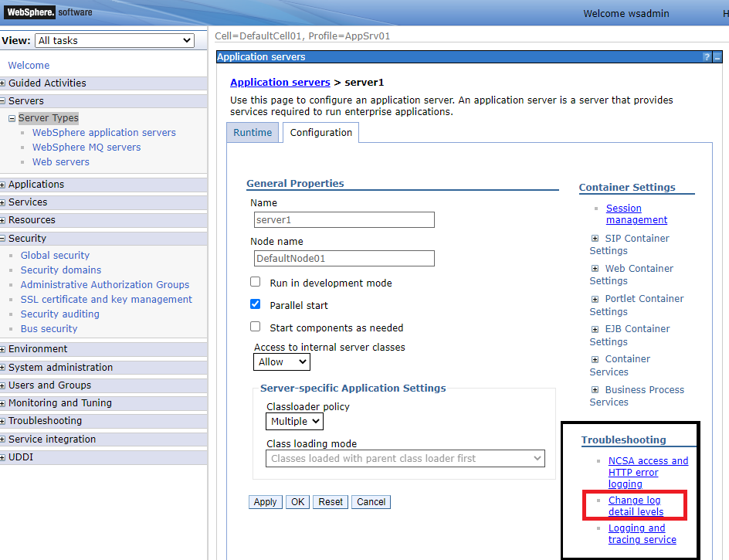729x560 pixels.
Task: Open Administrative Authorization Groups link
Action: click(104, 285)
